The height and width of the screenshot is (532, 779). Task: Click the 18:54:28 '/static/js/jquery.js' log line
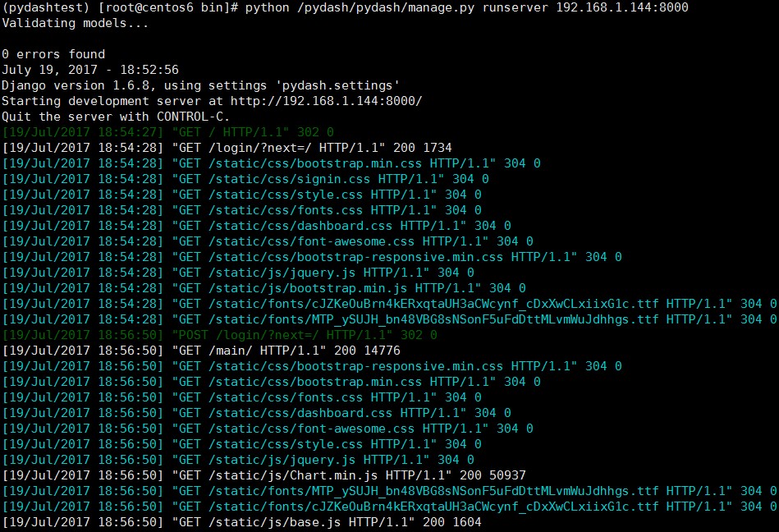[x=238, y=273]
